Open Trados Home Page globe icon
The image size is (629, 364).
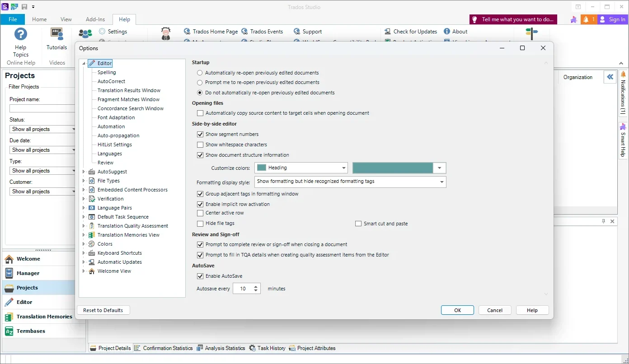187,32
